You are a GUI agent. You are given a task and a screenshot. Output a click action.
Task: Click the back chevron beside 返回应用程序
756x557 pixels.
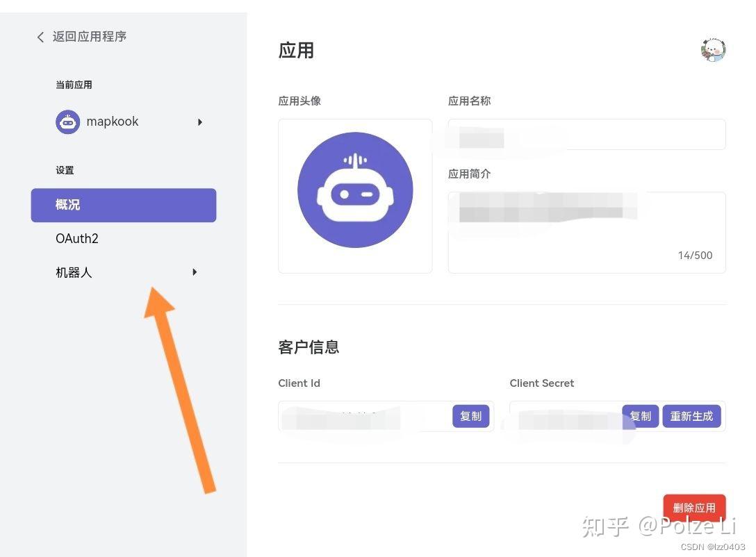point(40,37)
